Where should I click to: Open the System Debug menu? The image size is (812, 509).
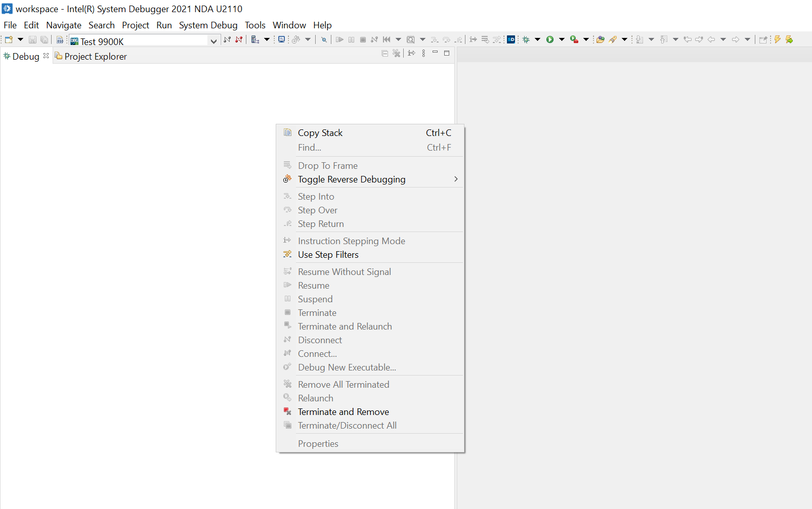pyautogui.click(x=208, y=25)
